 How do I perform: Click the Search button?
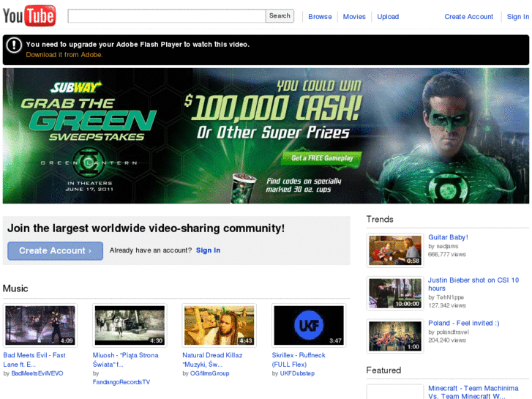(x=280, y=16)
